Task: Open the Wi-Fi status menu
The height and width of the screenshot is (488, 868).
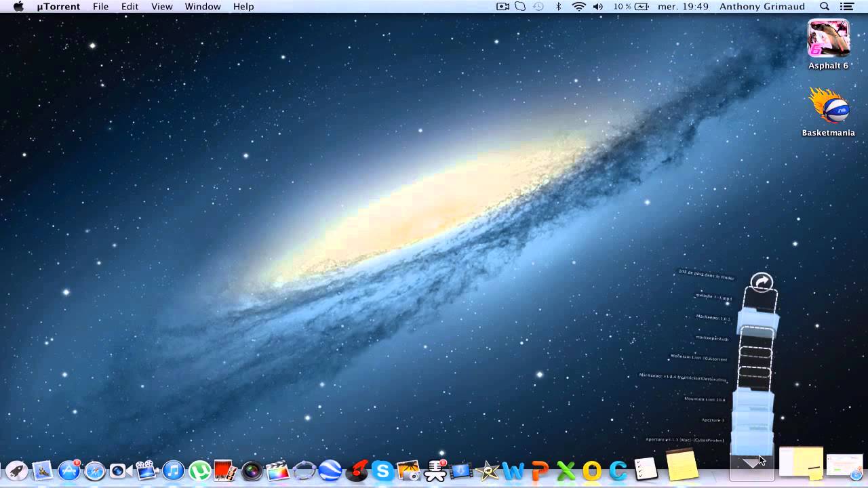Action: pyautogui.click(x=578, y=6)
